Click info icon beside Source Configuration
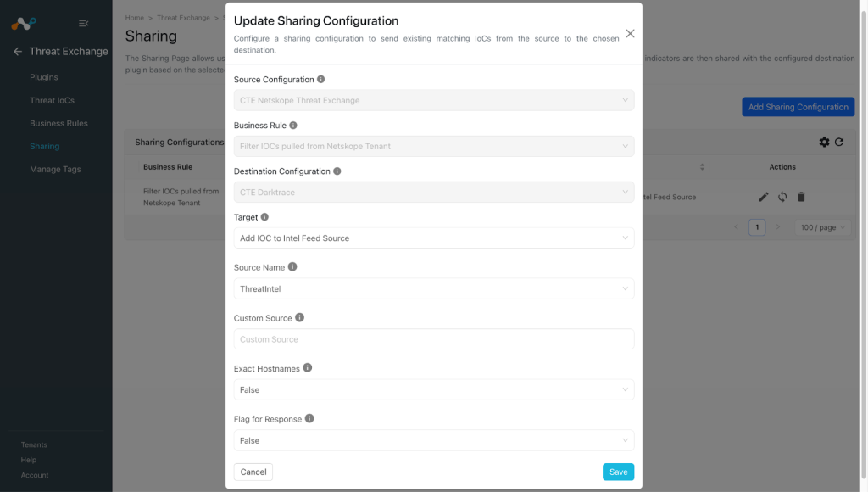Screen dimensions: 868x492 point(320,79)
